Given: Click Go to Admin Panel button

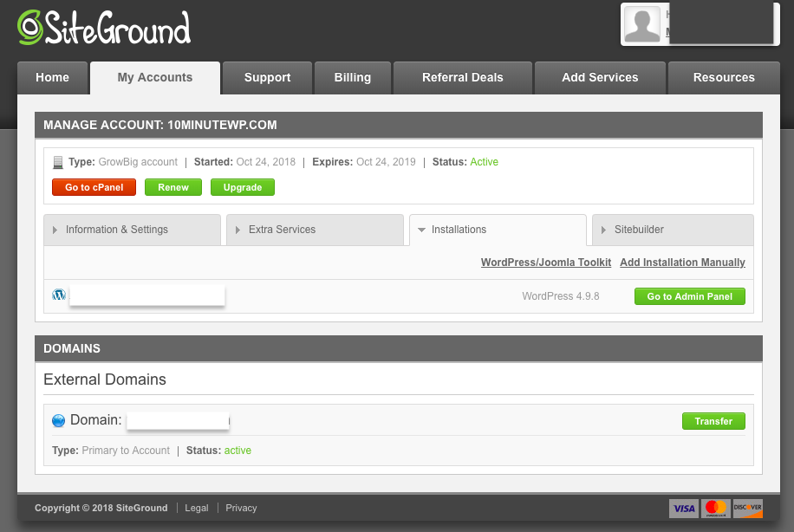Looking at the screenshot, I should [690, 296].
